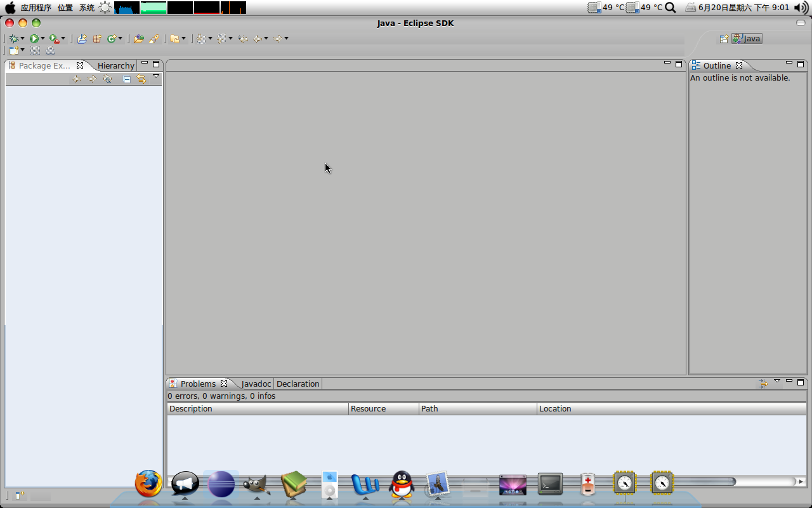
Task: Sort by Resource column header
Action: tap(384, 409)
